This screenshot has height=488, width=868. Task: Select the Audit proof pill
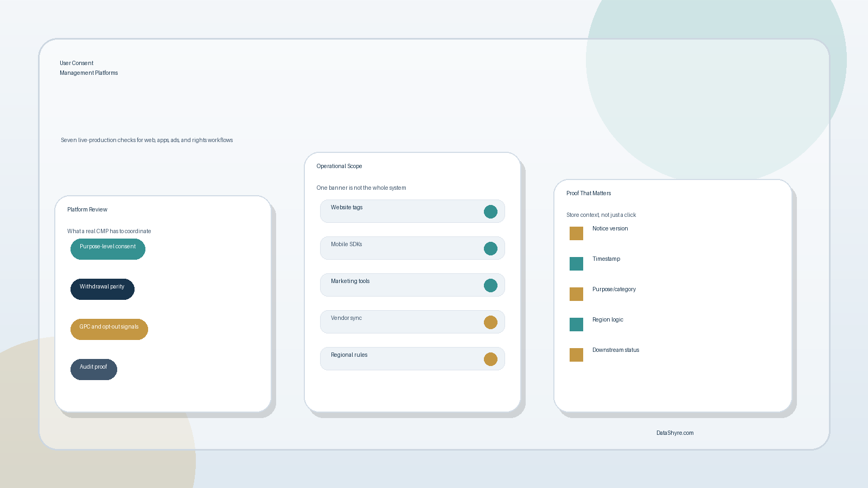click(x=94, y=369)
